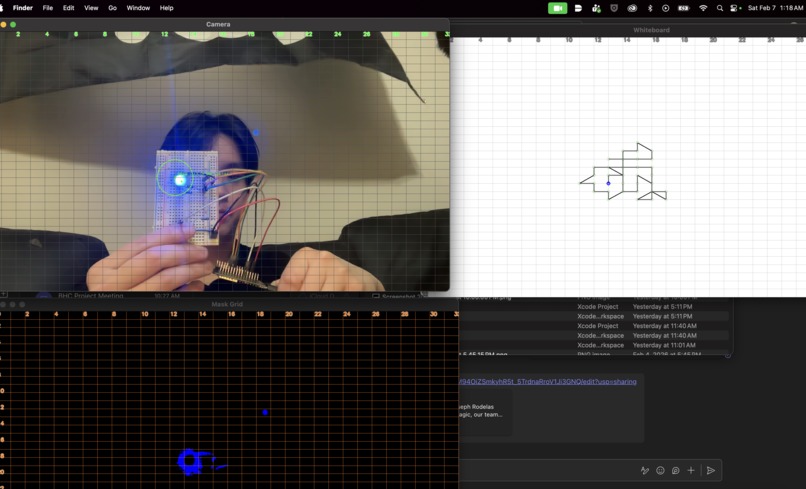806x489 pixels.
Task: Click the chat bubble icon in compose box
Action: [x=675, y=470]
